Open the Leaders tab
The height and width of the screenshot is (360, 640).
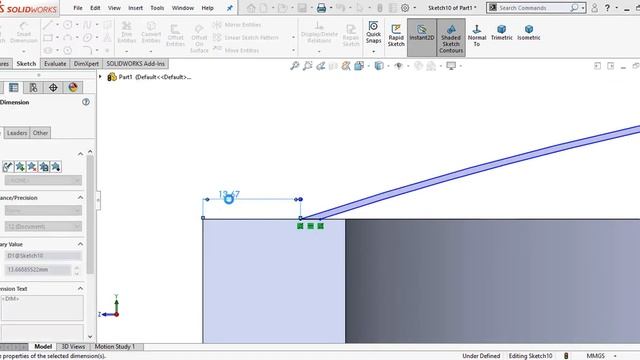17,133
